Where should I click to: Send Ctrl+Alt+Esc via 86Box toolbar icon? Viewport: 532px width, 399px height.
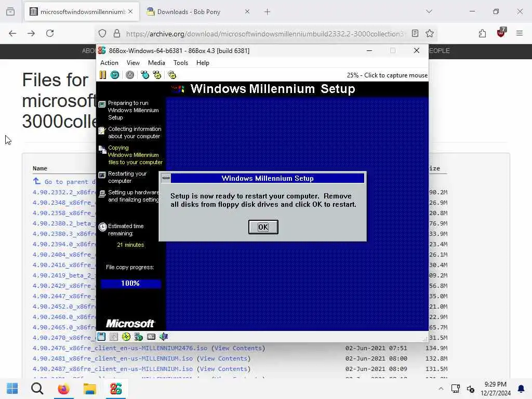157,75
